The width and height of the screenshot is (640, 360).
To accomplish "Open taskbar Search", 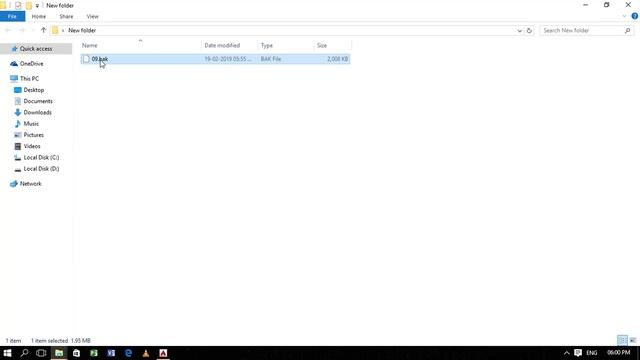I will pos(24,353).
